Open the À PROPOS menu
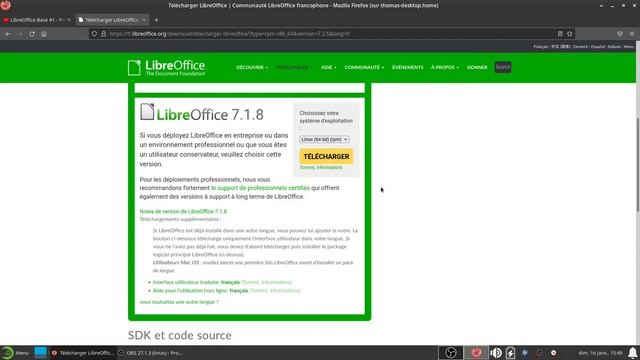 (x=445, y=67)
